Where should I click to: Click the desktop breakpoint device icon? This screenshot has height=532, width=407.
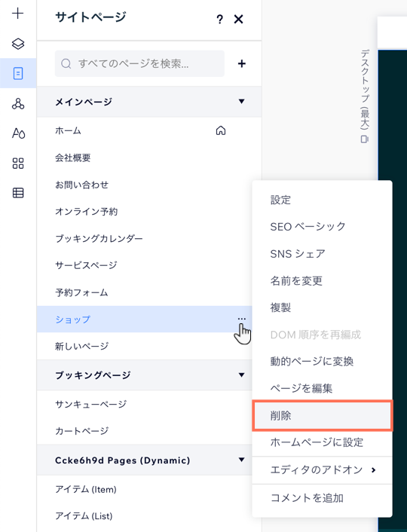click(365, 139)
